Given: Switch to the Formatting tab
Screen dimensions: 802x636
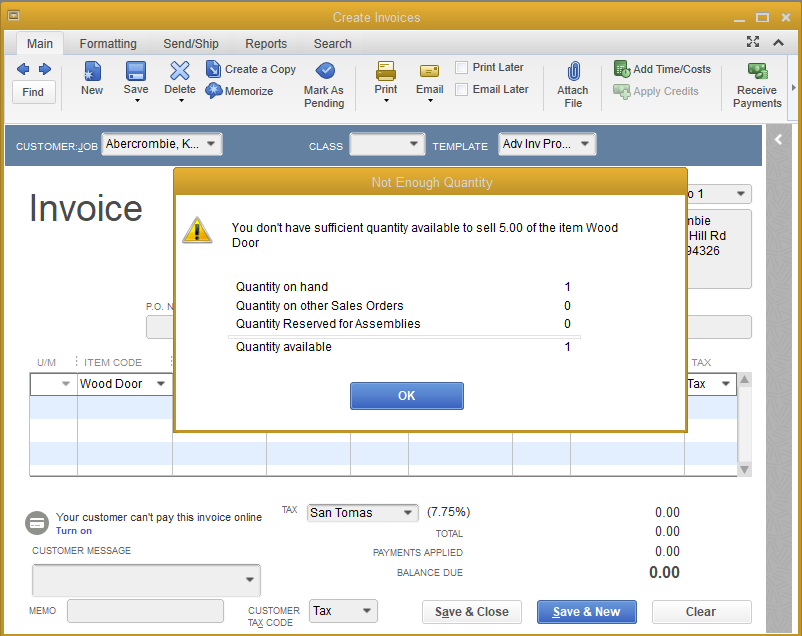Looking at the screenshot, I should (x=108, y=44).
